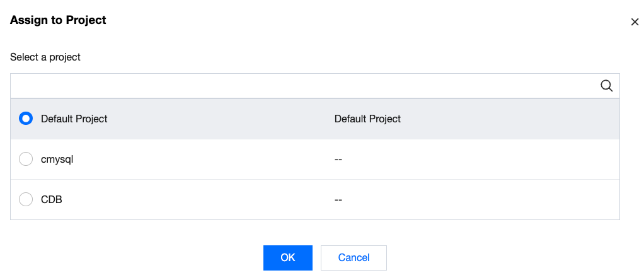Screen dimensions: 644x280
Task: Choose the cmysql radio button
Action: coord(26,160)
